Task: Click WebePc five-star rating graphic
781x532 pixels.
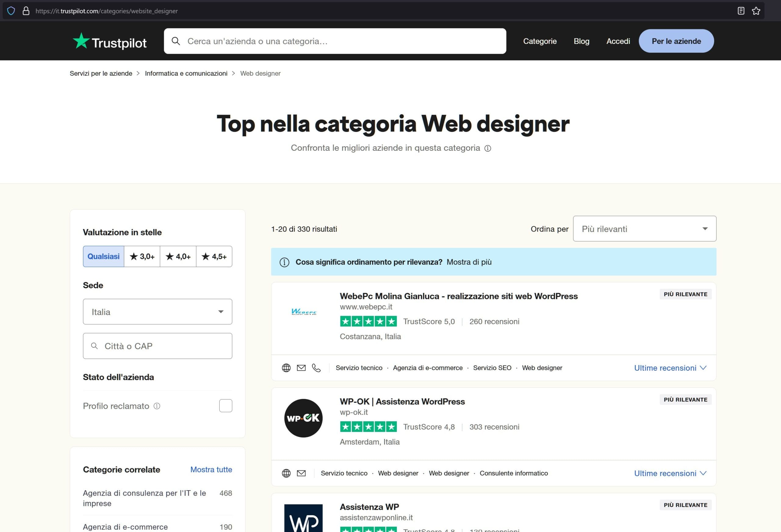Action: click(368, 321)
